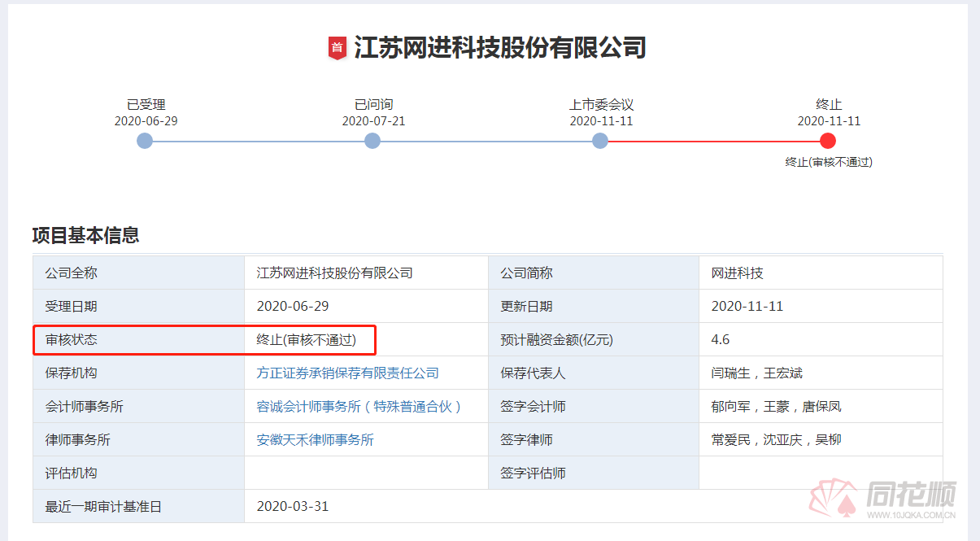Click the 项目基本信息 section heading
Viewport: 980px width, 541px height.
pyautogui.click(x=85, y=236)
